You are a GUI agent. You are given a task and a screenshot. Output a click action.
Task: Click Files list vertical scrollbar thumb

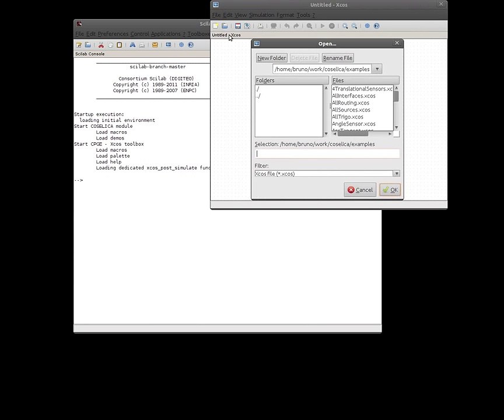396,96
